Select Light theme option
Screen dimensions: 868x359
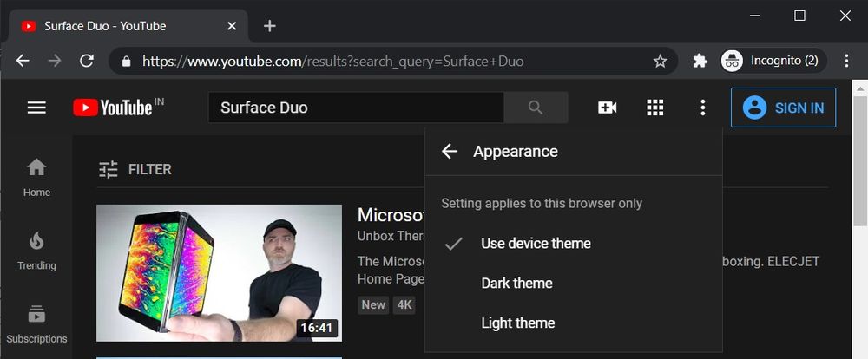click(518, 323)
